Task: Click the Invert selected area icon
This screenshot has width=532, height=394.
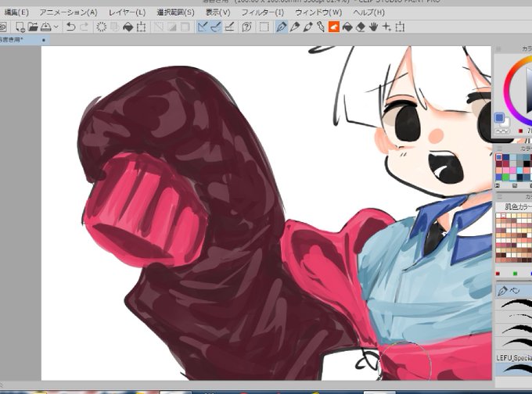Action: tap(171, 27)
